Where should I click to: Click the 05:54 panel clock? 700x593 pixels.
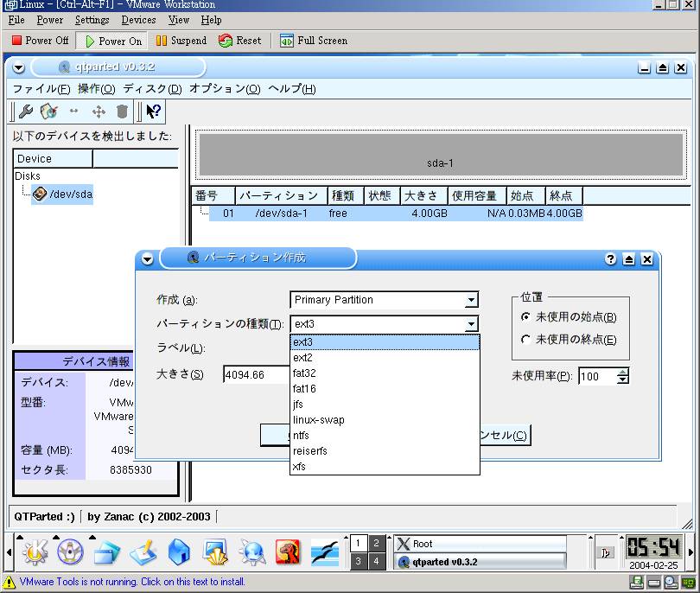(653, 546)
